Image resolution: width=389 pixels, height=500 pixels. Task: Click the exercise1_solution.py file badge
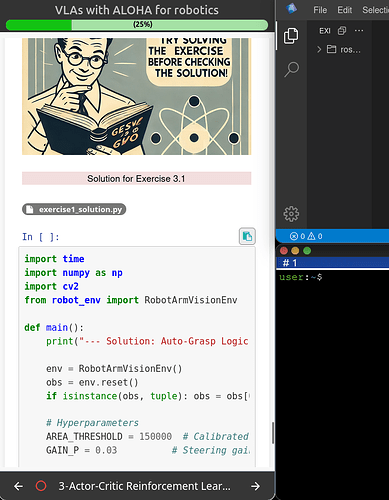74,209
